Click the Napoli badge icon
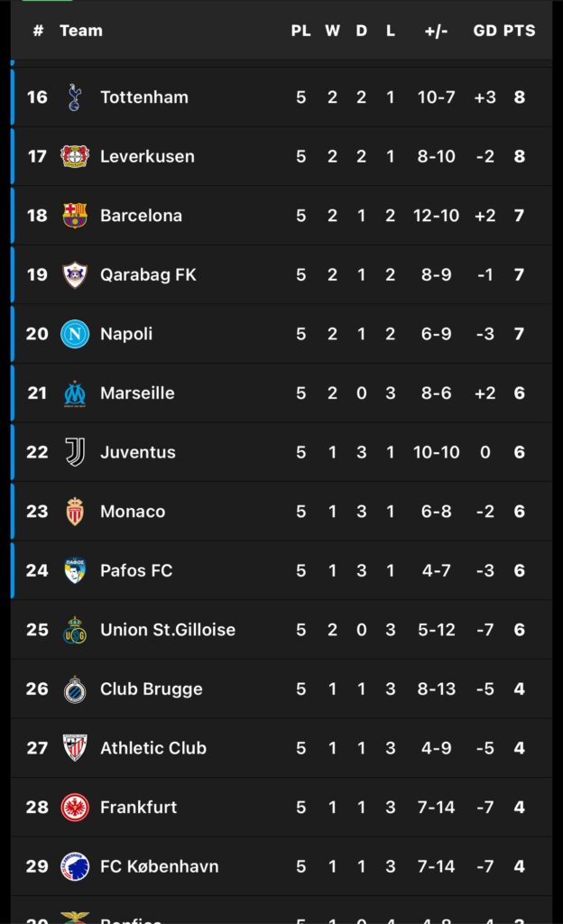This screenshot has height=924, width=563. tap(75, 334)
